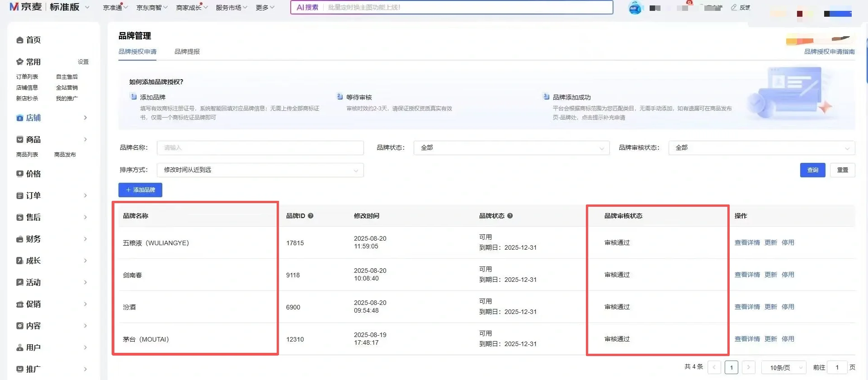Click 停用 for 汾酒 brand
Screen dimensions: 868x380
pyautogui.click(x=788, y=307)
